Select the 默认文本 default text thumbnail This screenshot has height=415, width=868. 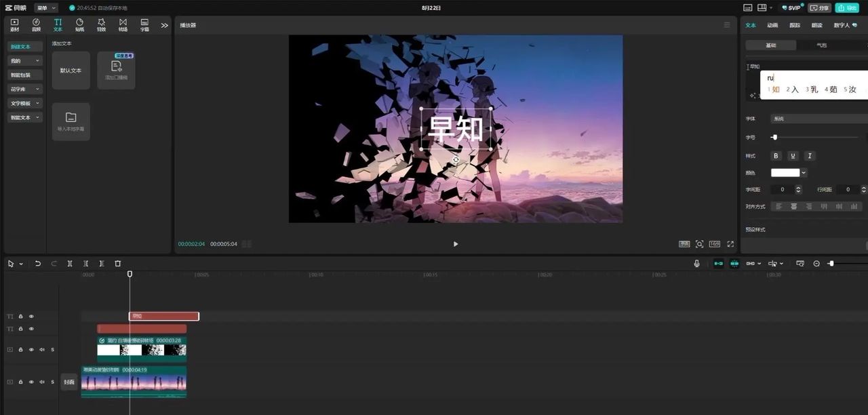click(71, 71)
